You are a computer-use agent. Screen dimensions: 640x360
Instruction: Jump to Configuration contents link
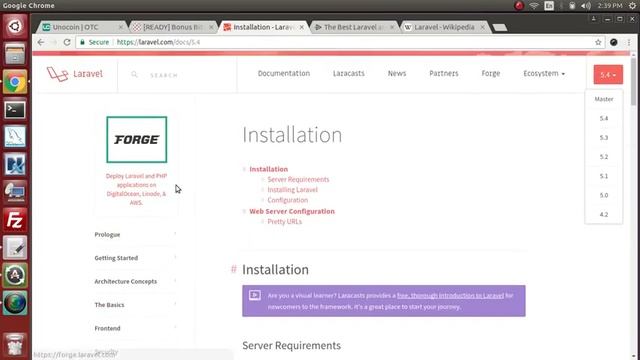tap(288, 200)
